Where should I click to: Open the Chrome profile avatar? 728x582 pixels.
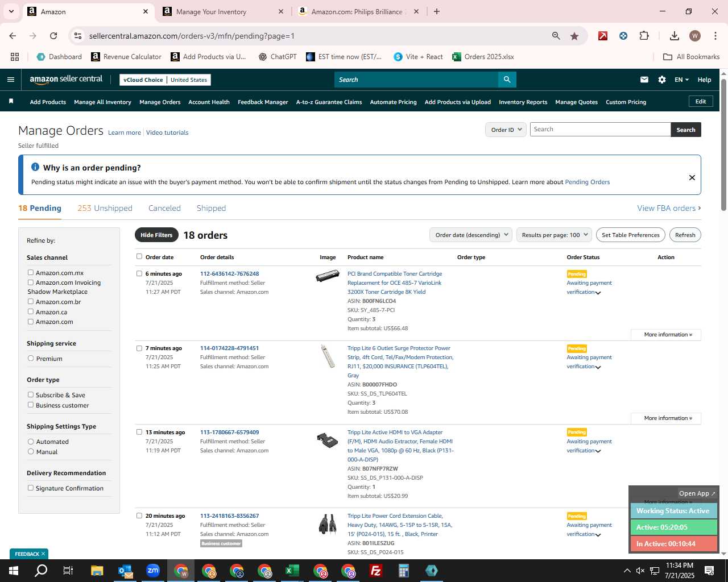[x=695, y=36]
